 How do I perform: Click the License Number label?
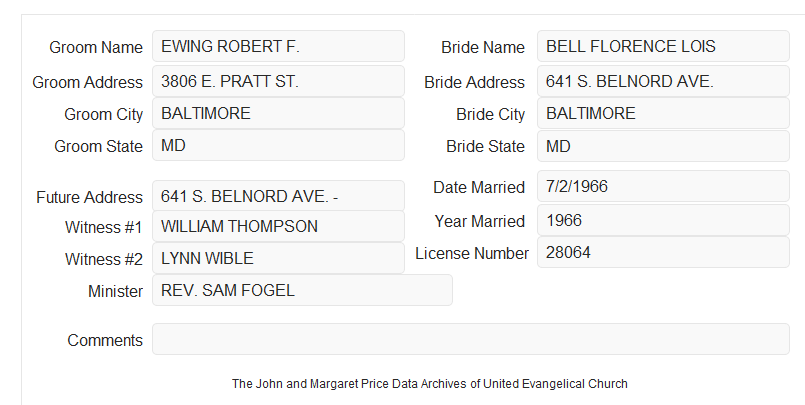pos(472,253)
